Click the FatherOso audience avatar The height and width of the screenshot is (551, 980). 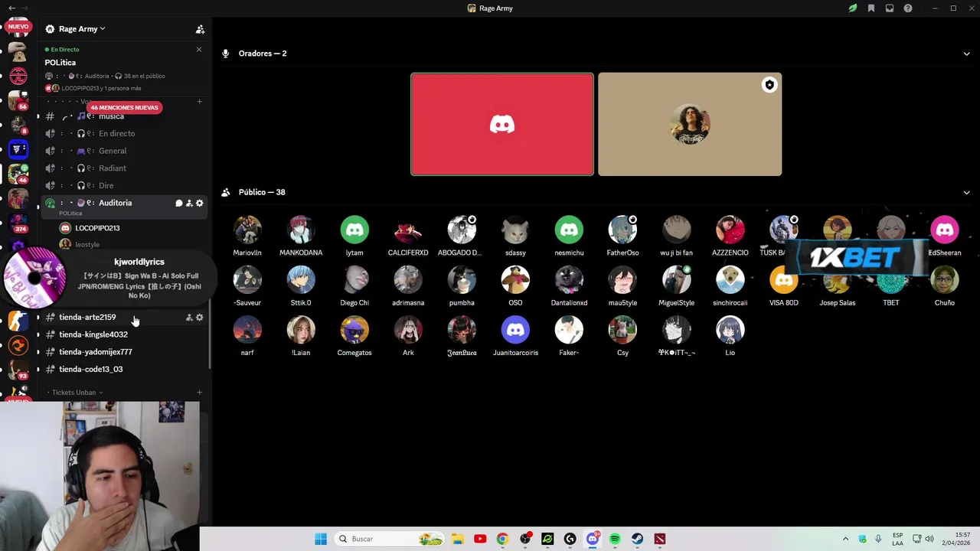(x=622, y=230)
